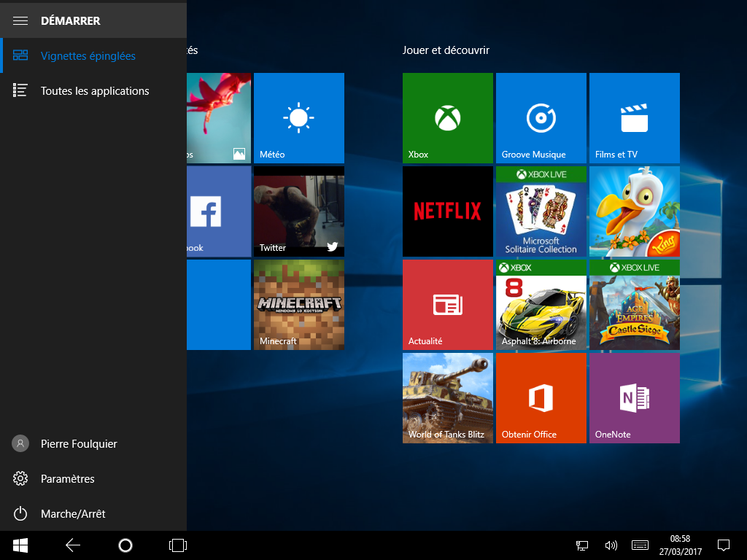Select Vignettes épinglées view
This screenshot has height=560, width=747.
point(88,56)
